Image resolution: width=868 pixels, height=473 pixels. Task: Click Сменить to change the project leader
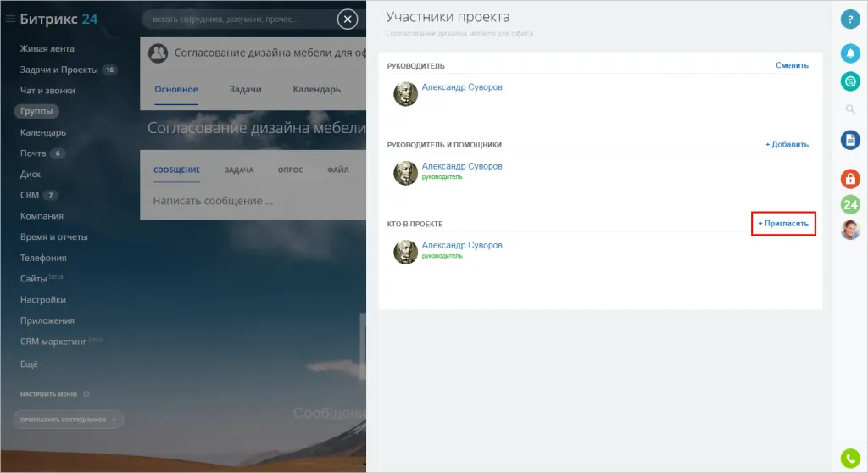click(792, 65)
